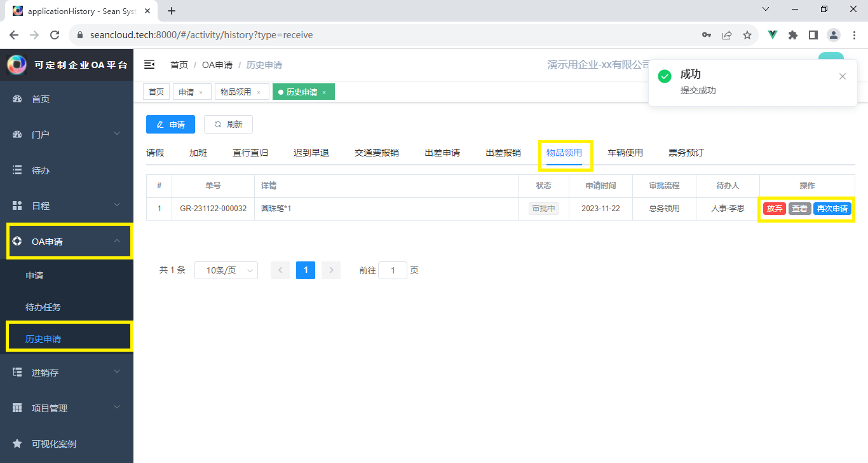868x463 pixels.
Task: Click the OA platform logo icon
Action: pyautogui.click(x=17, y=64)
